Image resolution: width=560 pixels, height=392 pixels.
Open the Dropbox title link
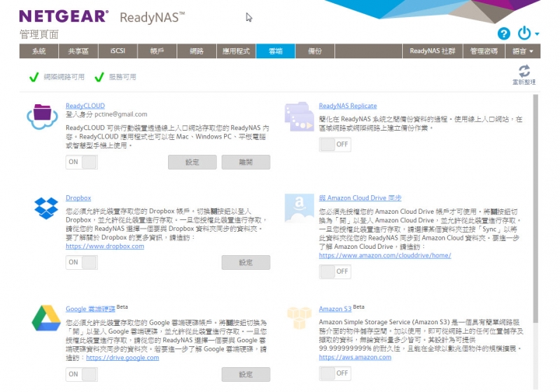point(79,198)
